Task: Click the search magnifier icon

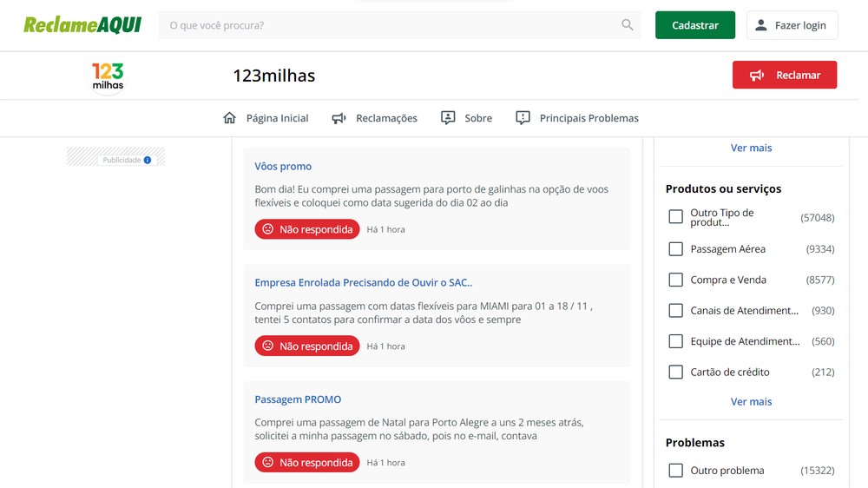Action: [628, 25]
